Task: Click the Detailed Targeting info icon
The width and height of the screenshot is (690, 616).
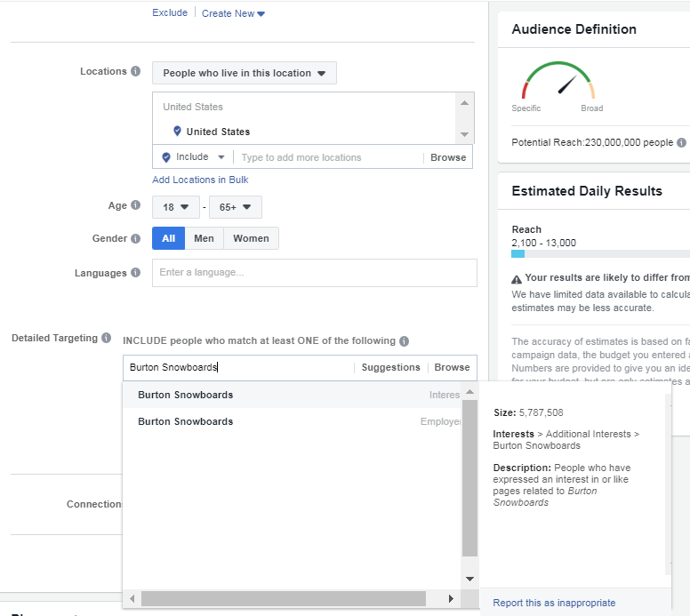Action: [x=106, y=338]
